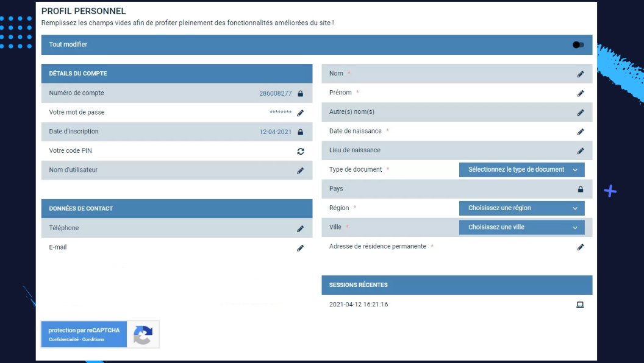
Task: Refresh Votre code PIN icon
Action: pos(301,152)
